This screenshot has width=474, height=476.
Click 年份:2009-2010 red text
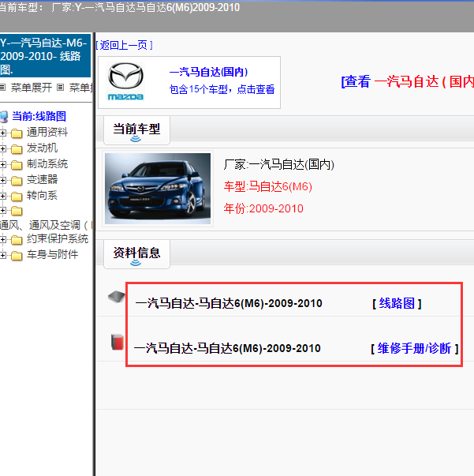point(263,208)
